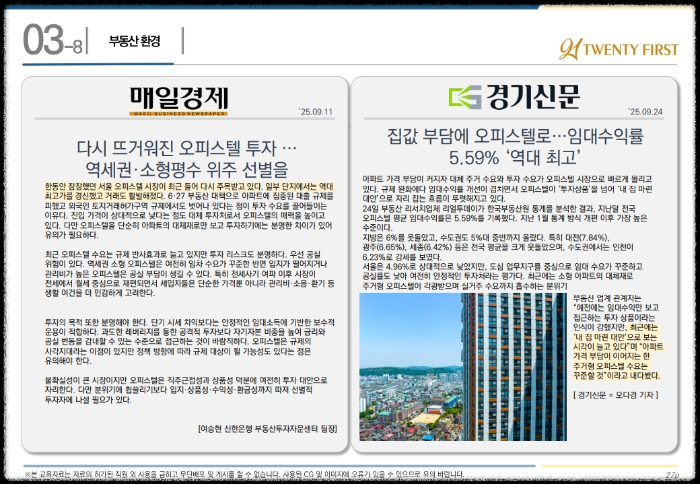This screenshot has height=484, width=700.
Task: Click the 부동산 환경 section heading
Action: [134, 41]
